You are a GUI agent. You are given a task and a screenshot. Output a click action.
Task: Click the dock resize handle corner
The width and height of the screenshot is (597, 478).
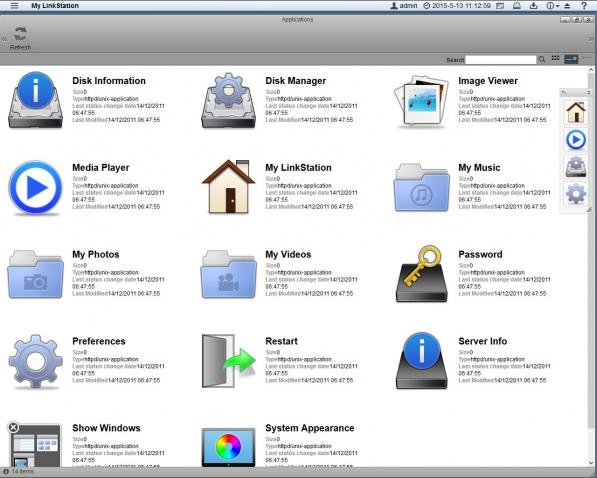tap(589, 210)
